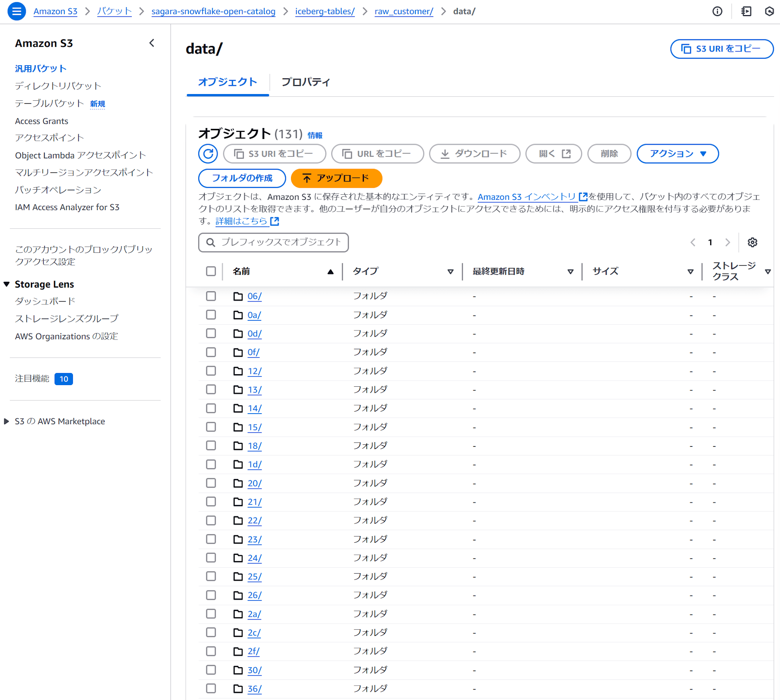
Task: Switch to the オブジェクト tab
Action: tap(228, 82)
